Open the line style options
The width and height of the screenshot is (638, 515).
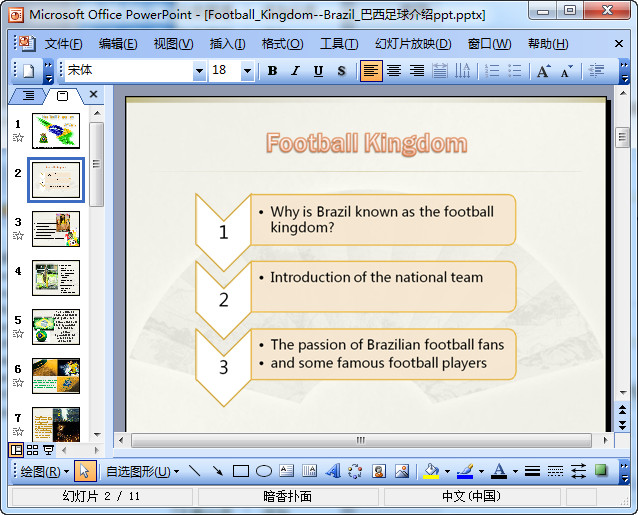click(532, 471)
